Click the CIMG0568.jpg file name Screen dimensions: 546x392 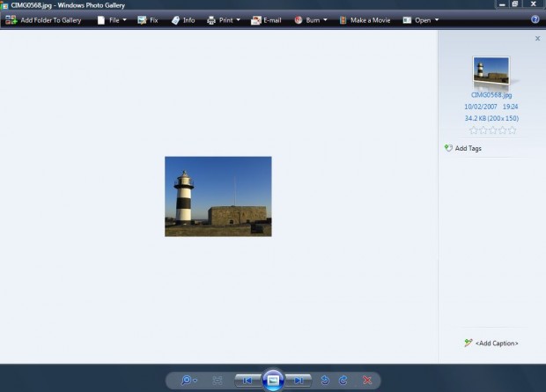point(491,95)
